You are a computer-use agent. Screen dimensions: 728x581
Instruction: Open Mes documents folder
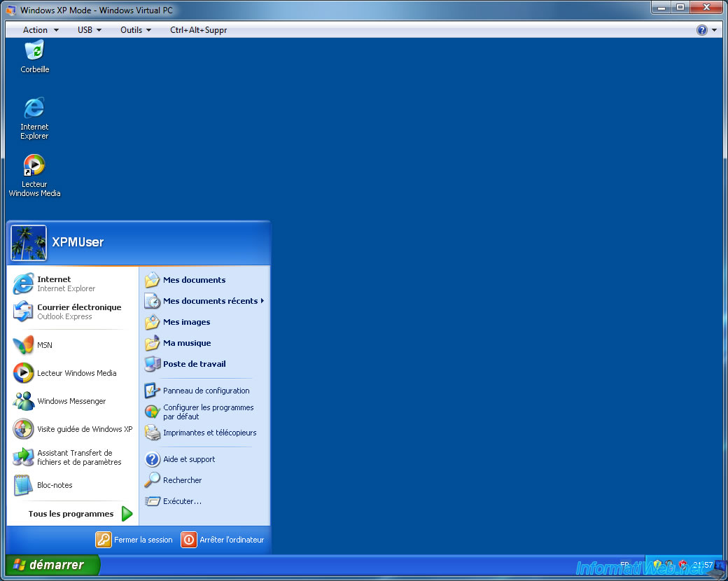pos(204,280)
